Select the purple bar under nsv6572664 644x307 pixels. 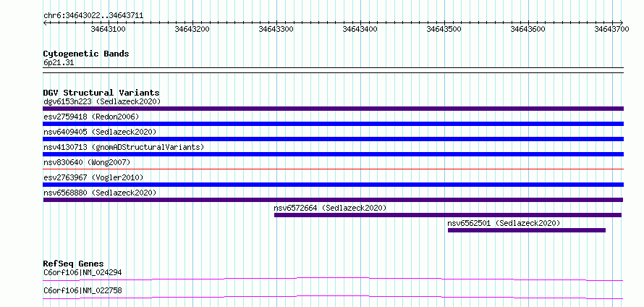[x=448, y=215]
